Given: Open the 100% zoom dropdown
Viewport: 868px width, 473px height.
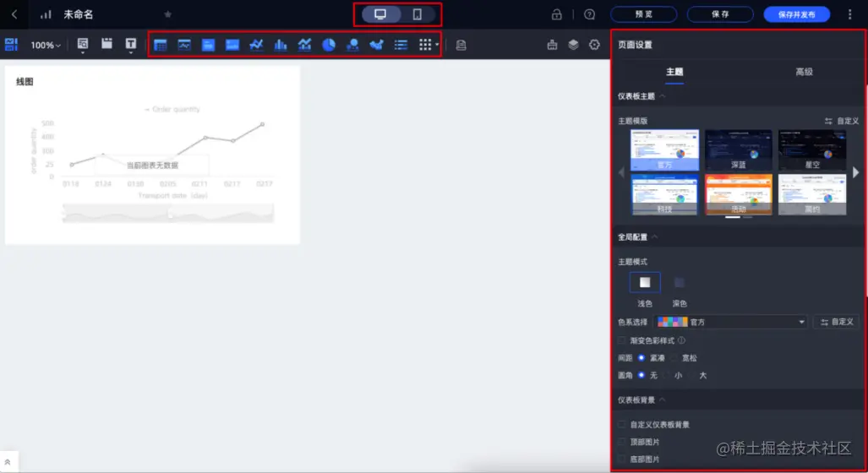Looking at the screenshot, I should point(46,46).
